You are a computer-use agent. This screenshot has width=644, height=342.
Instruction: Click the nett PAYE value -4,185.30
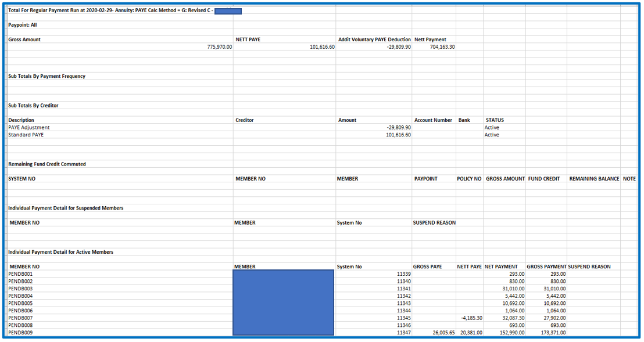pos(471,318)
